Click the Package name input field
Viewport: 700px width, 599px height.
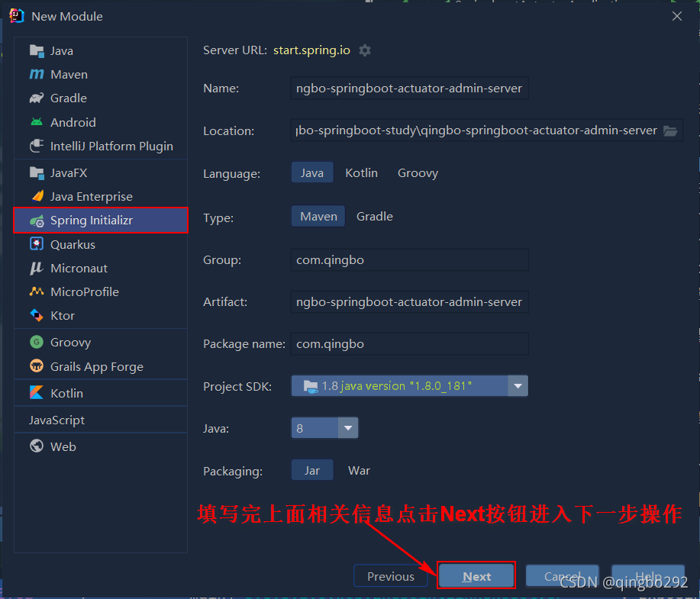[409, 343]
